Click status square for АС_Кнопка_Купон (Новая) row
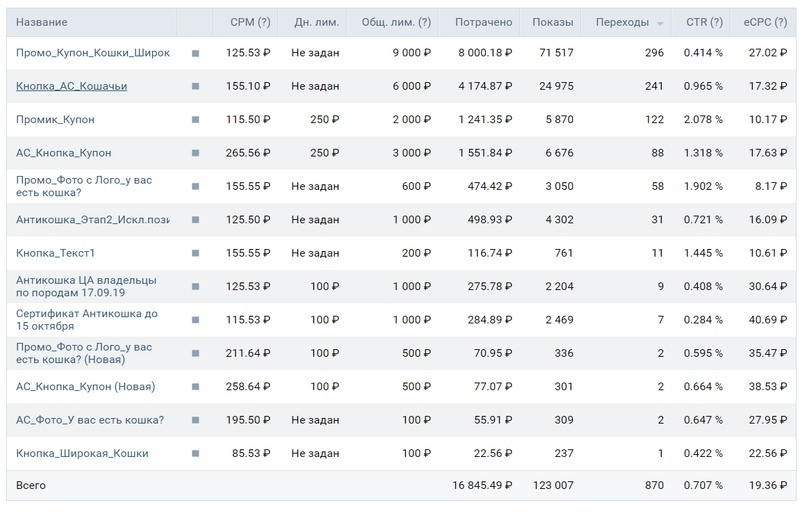This screenshot has height=514, width=807. (x=196, y=387)
